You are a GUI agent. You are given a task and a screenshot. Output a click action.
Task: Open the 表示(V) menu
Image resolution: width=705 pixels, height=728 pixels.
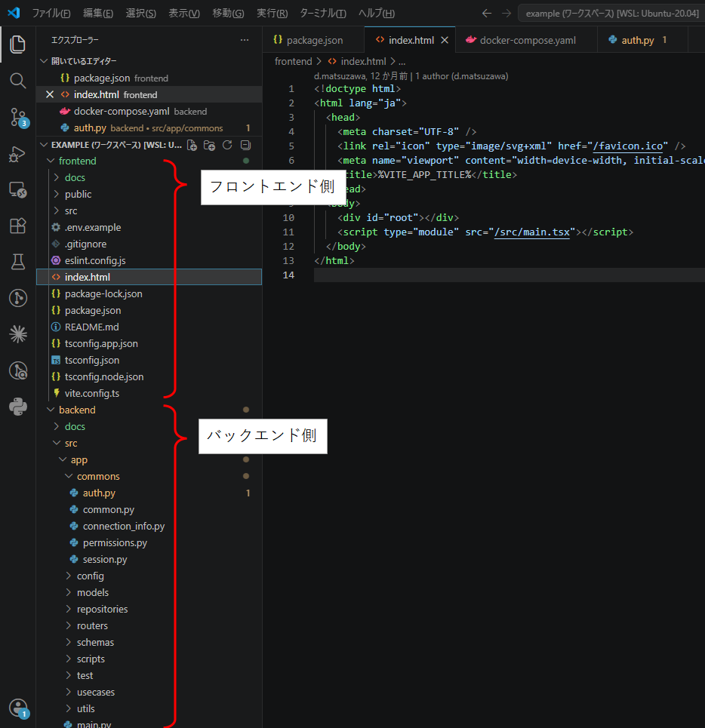(184, 14)
